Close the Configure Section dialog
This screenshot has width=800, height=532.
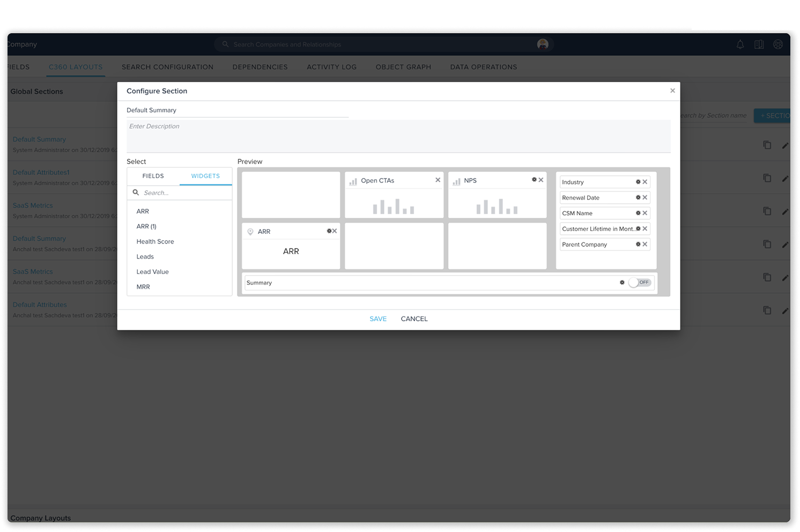pyautogui.click(x=672, y=91)
